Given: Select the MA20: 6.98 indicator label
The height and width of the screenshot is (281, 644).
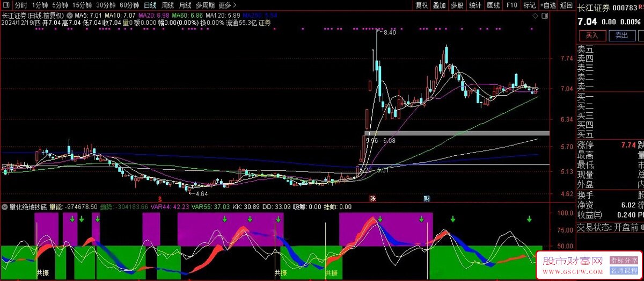Looking at the screenshot, I should (x=153, y=16).
